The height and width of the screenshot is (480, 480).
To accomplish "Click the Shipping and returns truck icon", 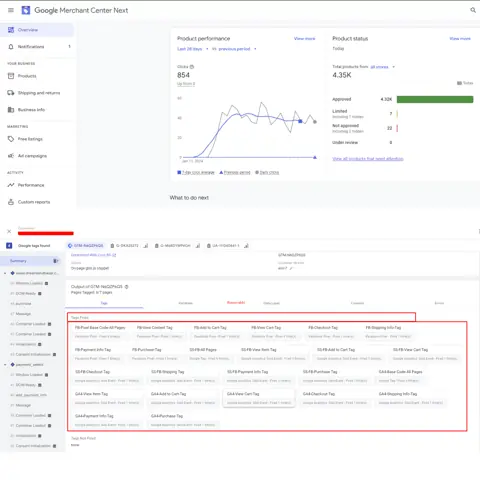I will pyautogui.click(x=11, y=93).
